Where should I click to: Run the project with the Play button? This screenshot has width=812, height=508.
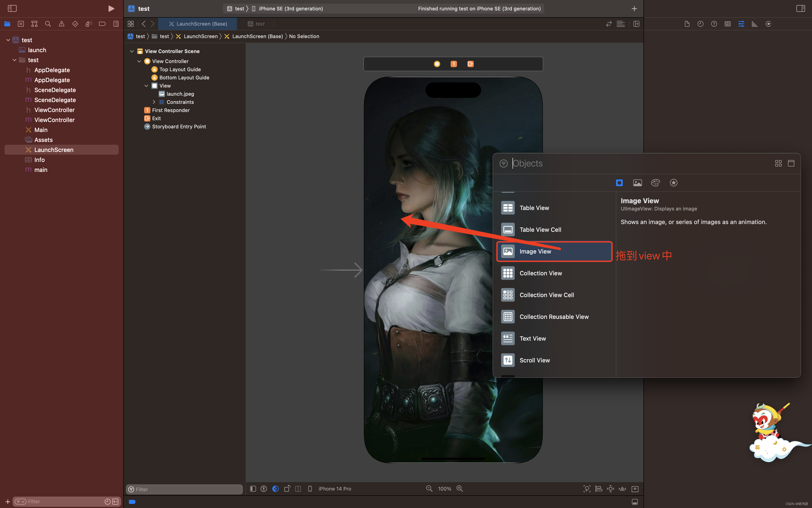111,8
